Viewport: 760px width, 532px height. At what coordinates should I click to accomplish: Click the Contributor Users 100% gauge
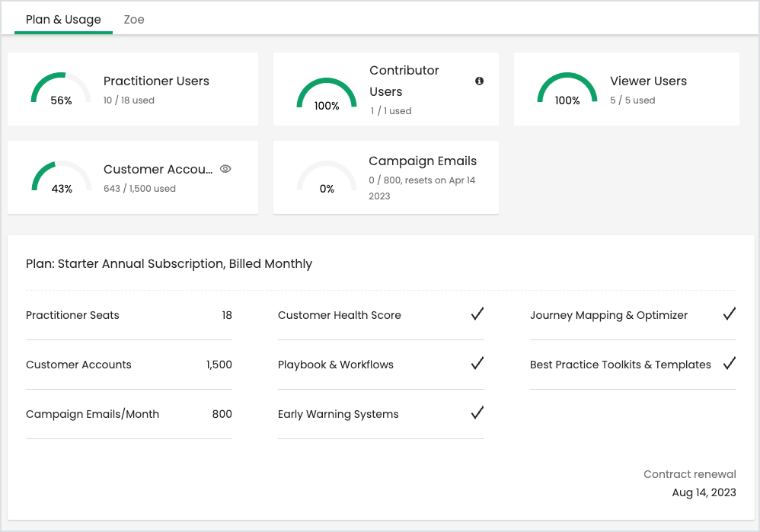coord(327,94)
